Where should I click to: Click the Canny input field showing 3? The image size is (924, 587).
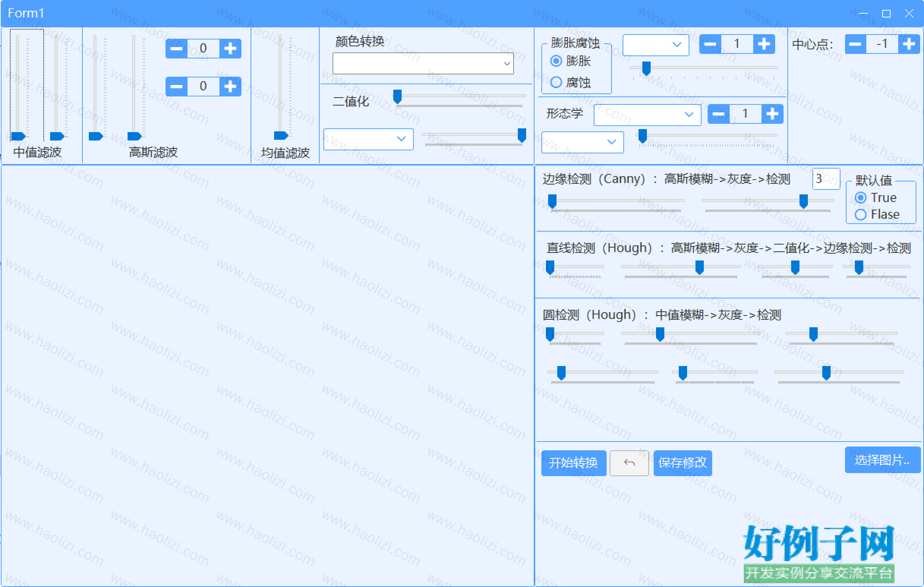pyautogui.click(x=826, y=179)
